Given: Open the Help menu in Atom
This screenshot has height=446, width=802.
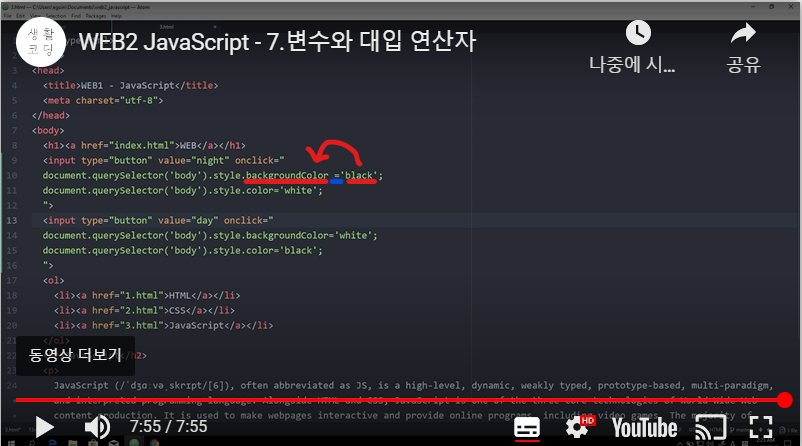Looking at the screenshot, I should pyautogui.click(x=117, y=16).
